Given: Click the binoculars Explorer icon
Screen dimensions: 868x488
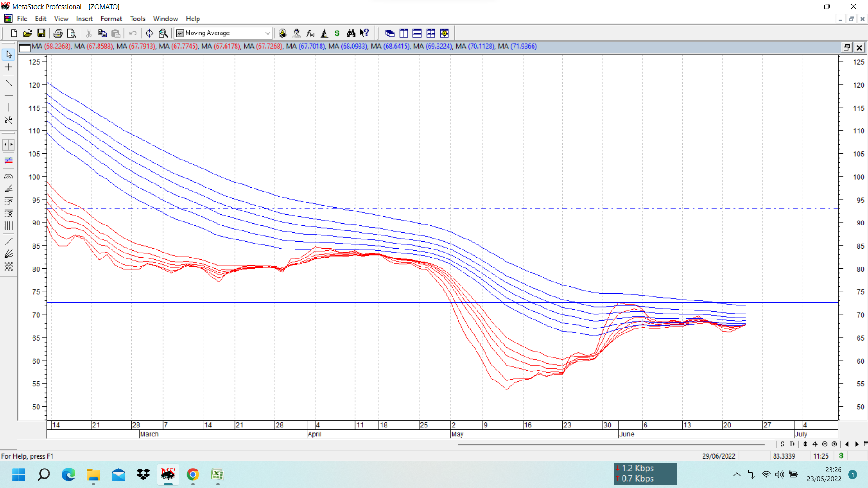Looking at the screenshot, I should pyautogui.click(x=351, y=33).
